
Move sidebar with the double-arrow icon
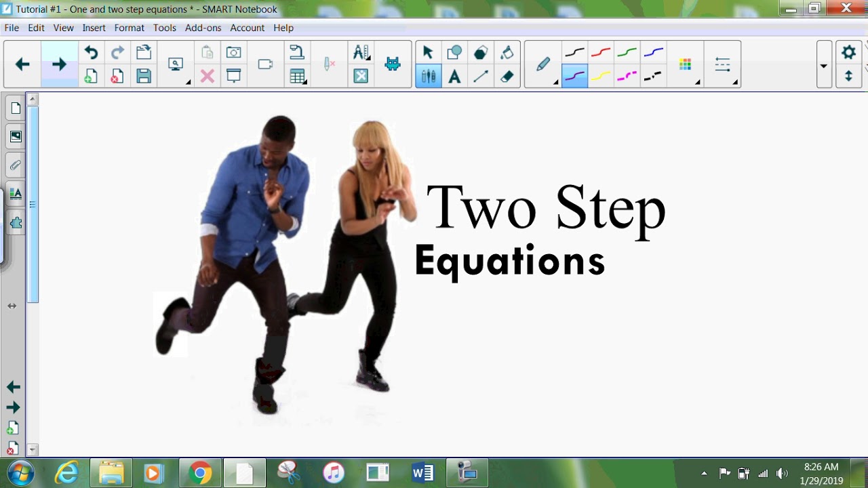click(x=12, y=306)
